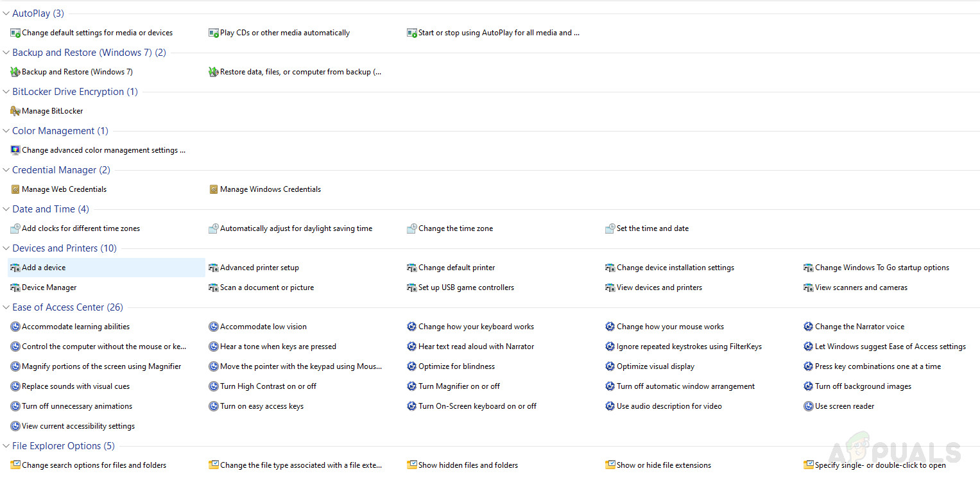Click the Accommodate learning abilities icon

tap(15, 327)
